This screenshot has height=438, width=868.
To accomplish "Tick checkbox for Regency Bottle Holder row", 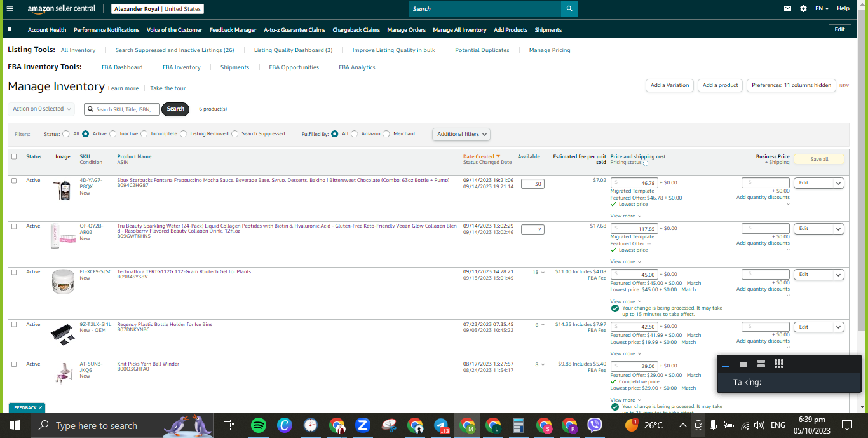I will point(14,325).
